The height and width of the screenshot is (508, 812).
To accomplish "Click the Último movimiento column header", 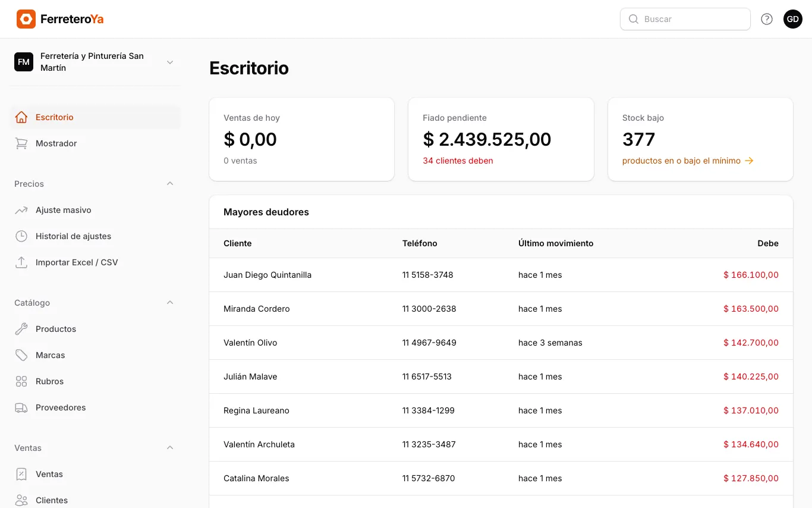I will [556, 243].
